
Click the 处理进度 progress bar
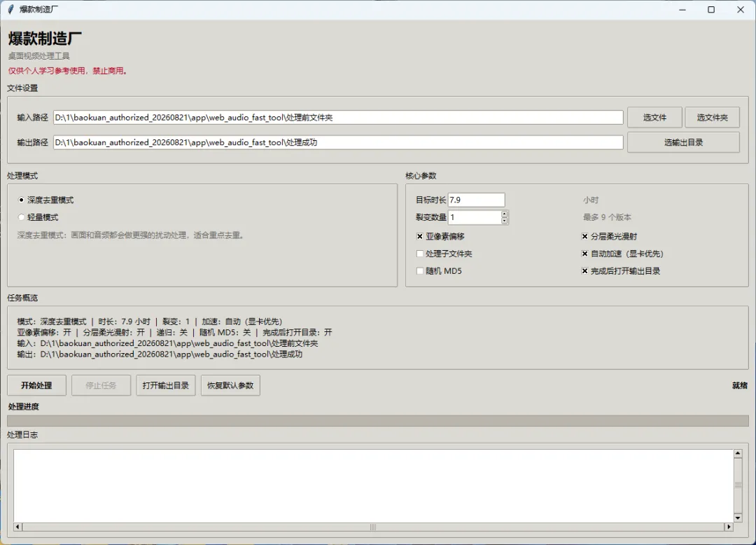coord(378,420)
